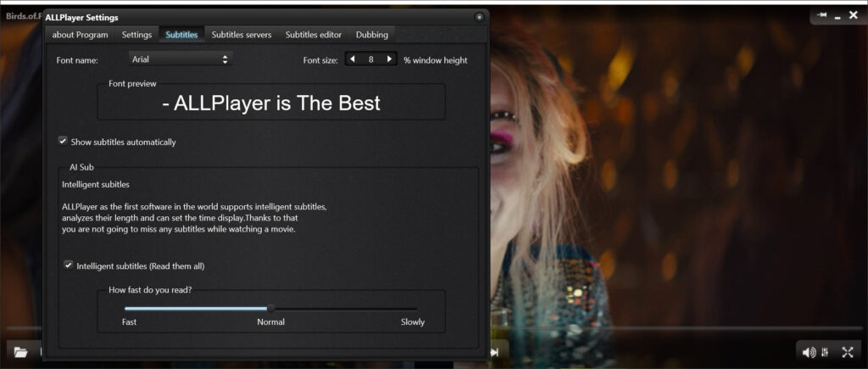Close the ALLPlayer Settings dialog
Image resolution: width=868 pixels, height=369 pixels.
pyautogui.click(x=480, y=17)
